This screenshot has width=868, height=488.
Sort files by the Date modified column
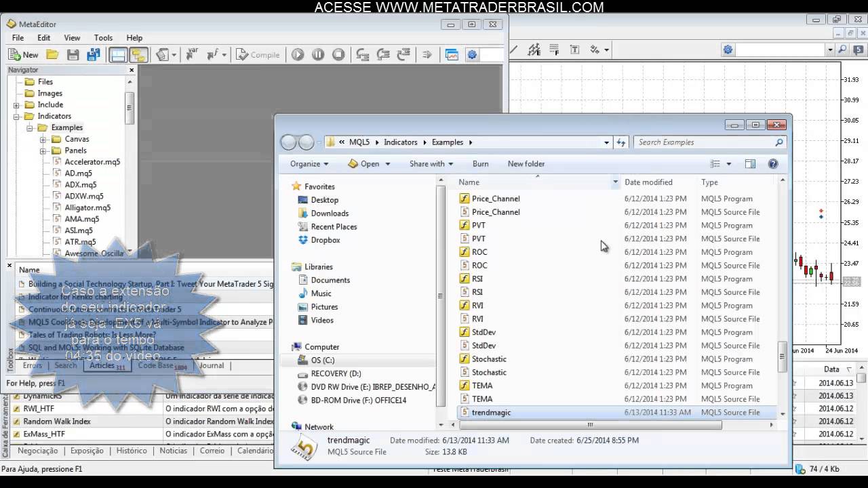click(648, 182)
